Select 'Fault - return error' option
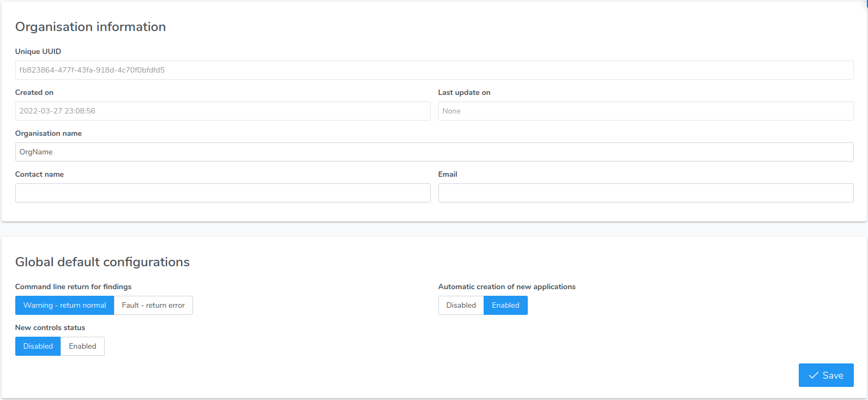The width and height of the screenshot is (868, 400). pyautogui.click(x=153, y=306)
